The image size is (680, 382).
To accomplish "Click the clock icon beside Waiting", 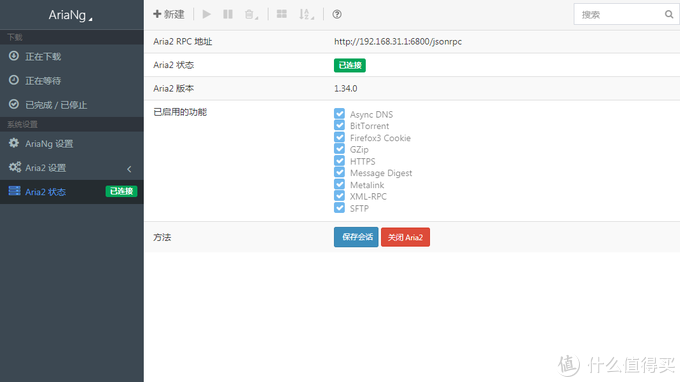I will point(14,80).
